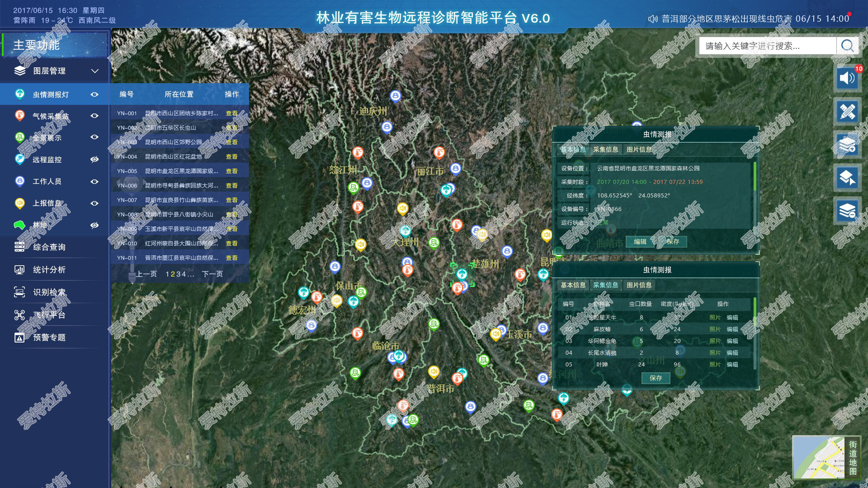Image resolution: width=868 pixels, height=488 pixels.
Task: Click the search magnifier icon
Action: pyautogui.click(x=847, y=46)
